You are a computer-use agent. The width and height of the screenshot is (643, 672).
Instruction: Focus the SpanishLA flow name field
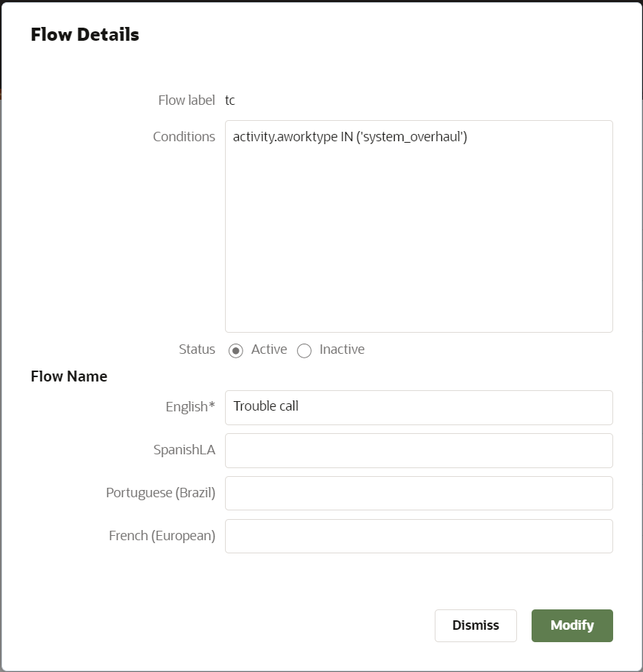pos(419,451)
